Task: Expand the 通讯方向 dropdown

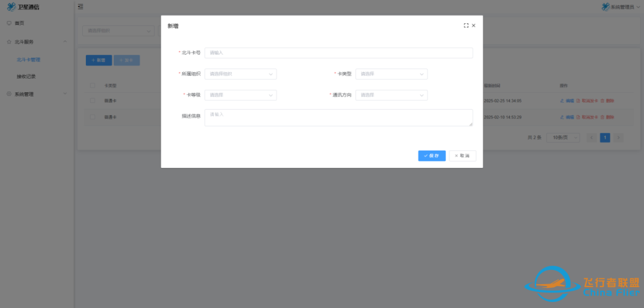Action: pyautogui.click(x=391, y=95)
